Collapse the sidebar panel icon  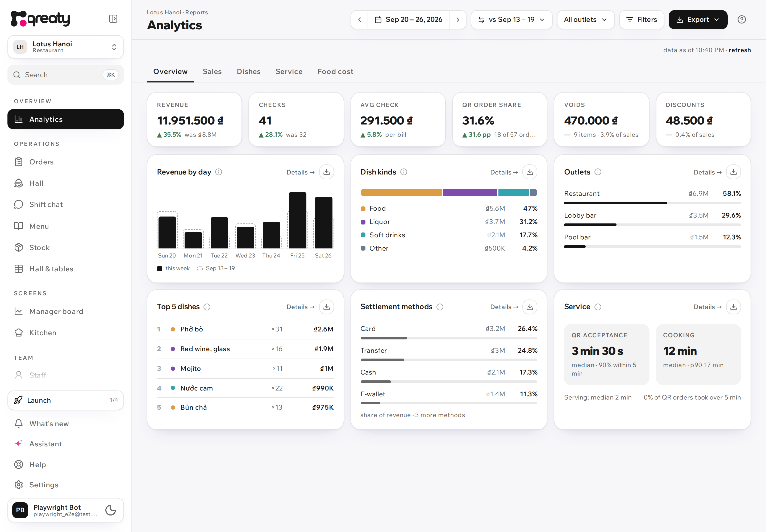pos(113,19)
